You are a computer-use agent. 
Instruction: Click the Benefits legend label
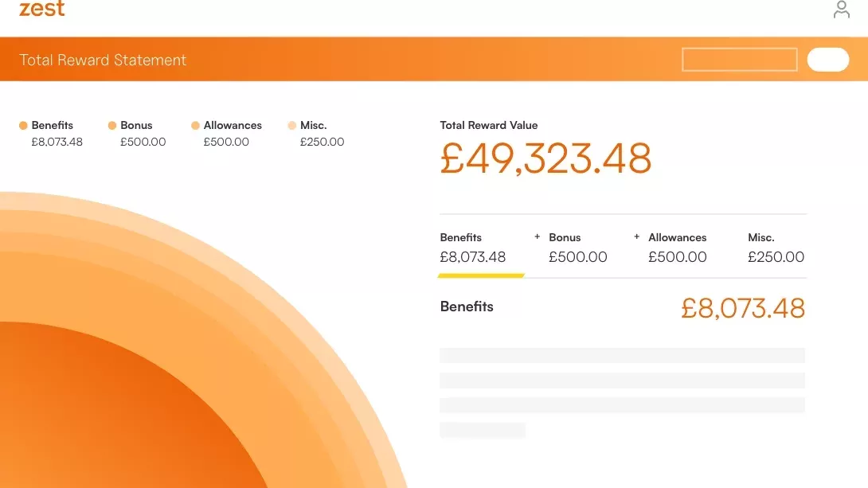pos(52,126)
